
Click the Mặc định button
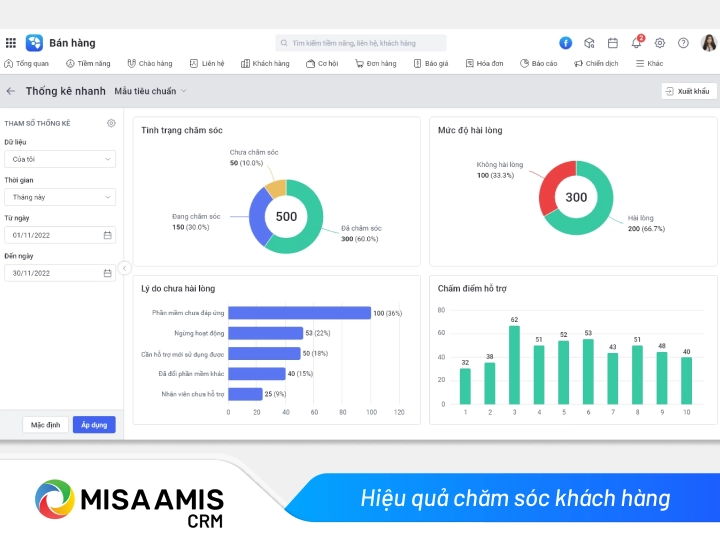(46, 425)
